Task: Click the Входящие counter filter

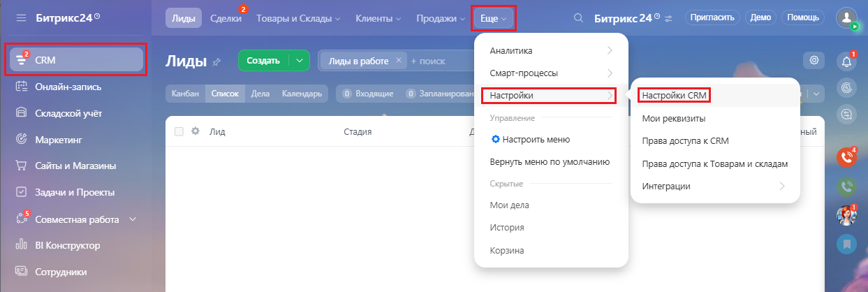Action: tap(368, 93)
